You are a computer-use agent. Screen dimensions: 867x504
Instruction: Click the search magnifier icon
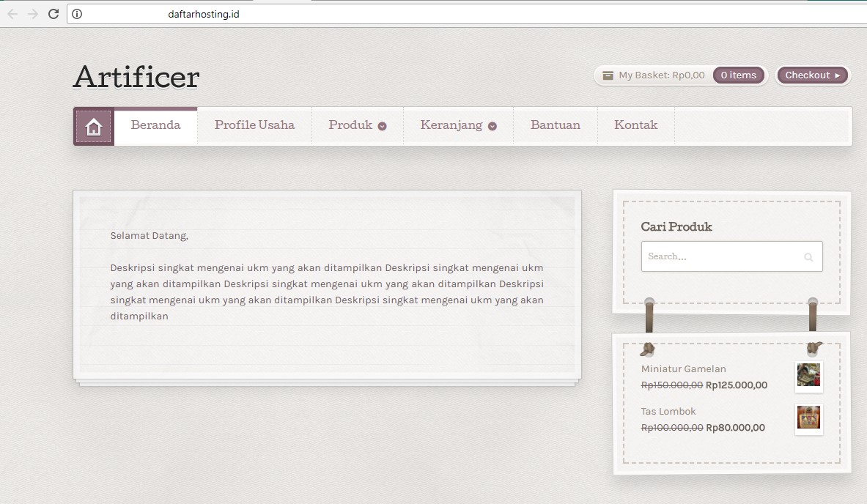[x=808, y=257]
